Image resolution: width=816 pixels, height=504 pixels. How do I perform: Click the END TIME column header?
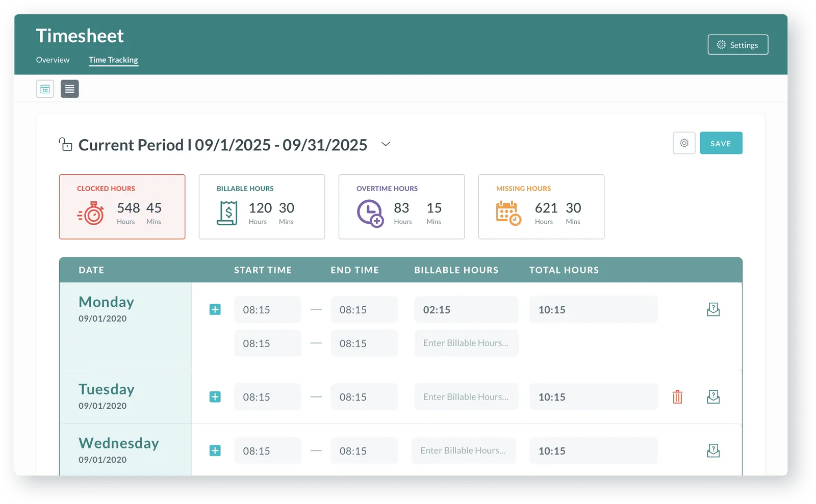(354, 270)
